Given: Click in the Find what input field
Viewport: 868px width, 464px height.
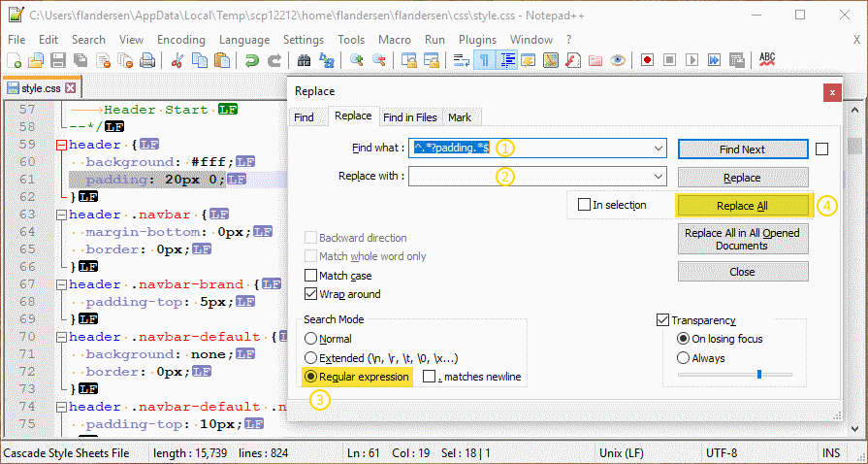Looking at the screenshot, I should tap(537, 149).
